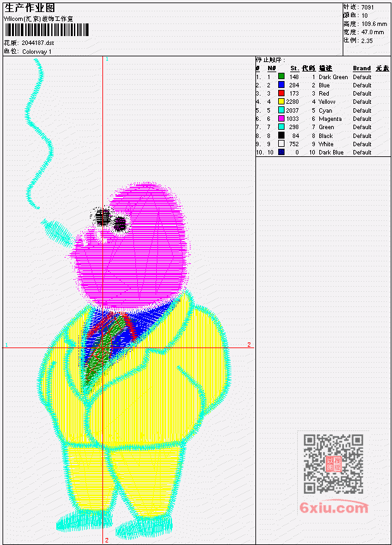Click the 'N#' column header
Viewport: 392px width, 545px height.
[x=271, y=68]
